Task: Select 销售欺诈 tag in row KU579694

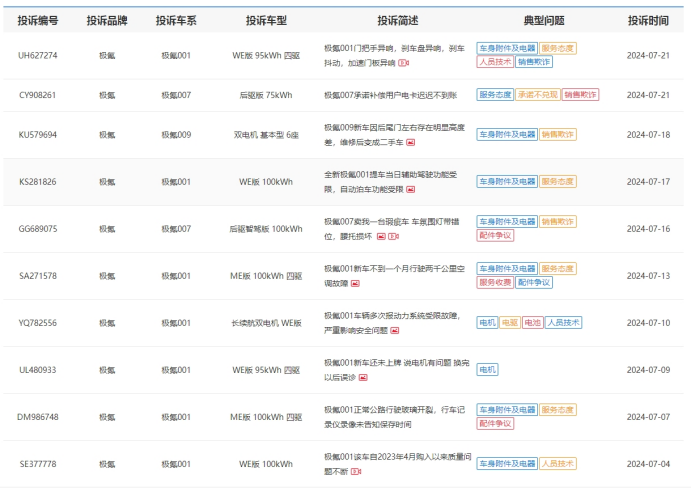Action: point(558,134)
